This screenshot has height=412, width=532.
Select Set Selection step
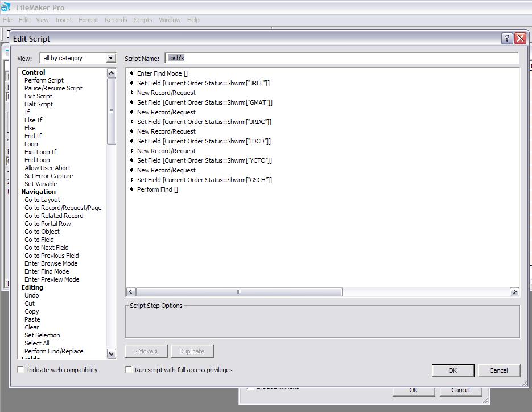(43, 335)
